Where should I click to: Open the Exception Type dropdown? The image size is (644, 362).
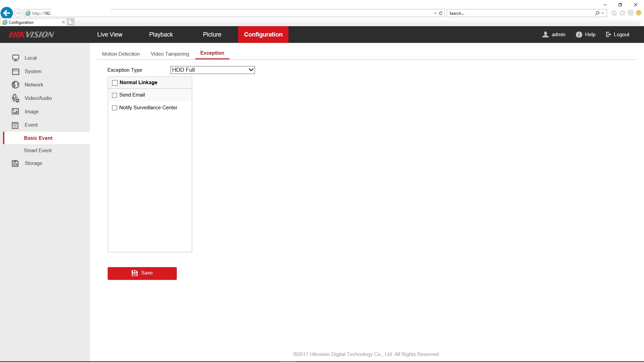[213, 70]
